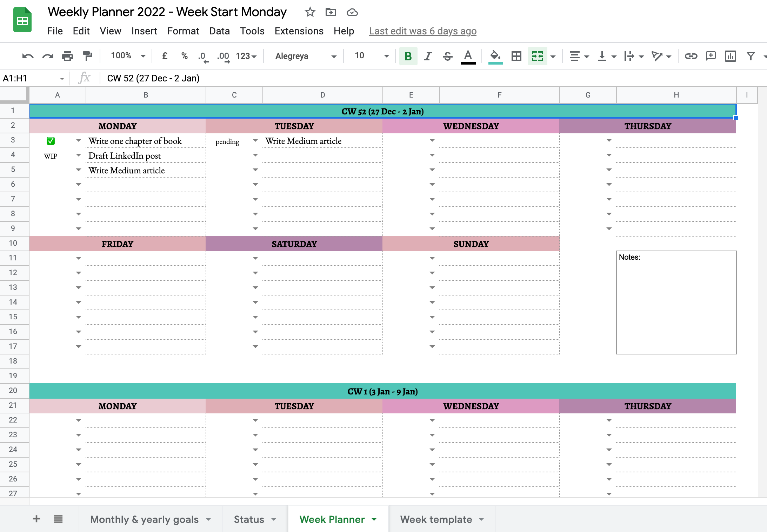Add a new sheet with plus button
This screenshot has height=532, width=767.
click(x=36, y=519)
